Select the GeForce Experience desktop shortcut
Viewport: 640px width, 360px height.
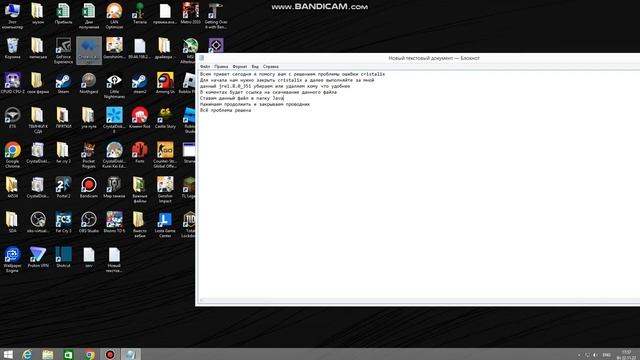pos(63,51)
